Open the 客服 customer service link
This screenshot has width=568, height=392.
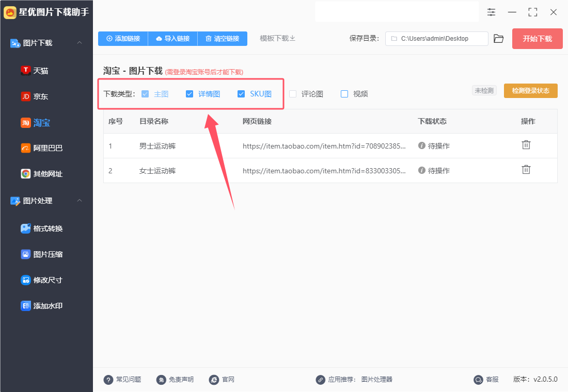486,379
